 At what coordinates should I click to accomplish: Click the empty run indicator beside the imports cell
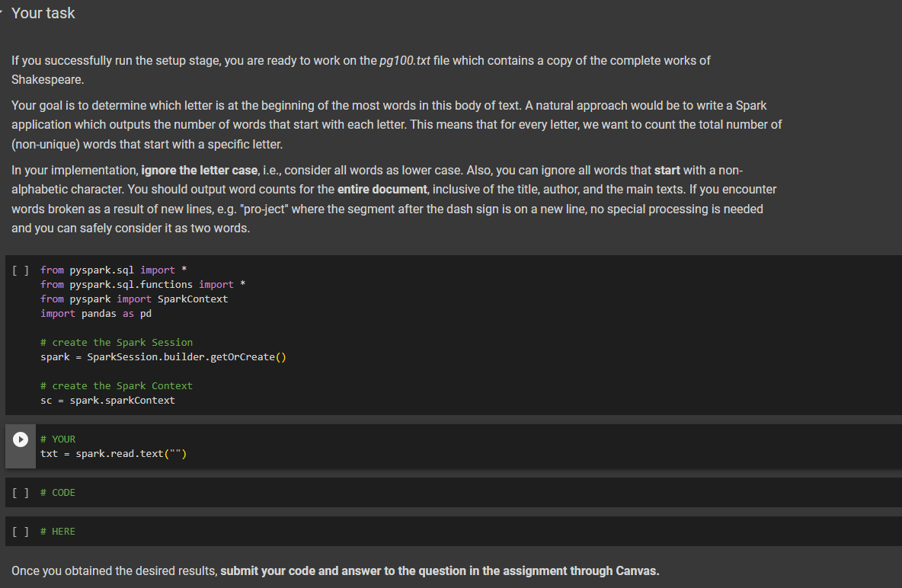click(x=19, y=270)
